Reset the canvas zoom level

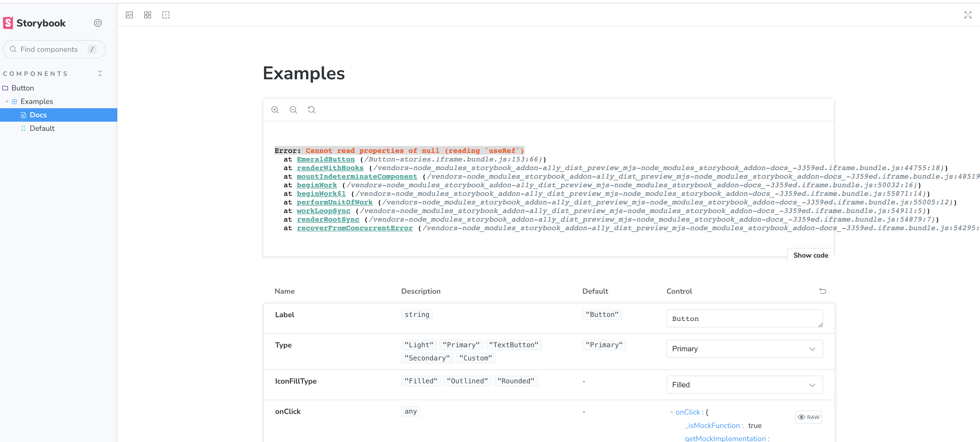[x=312, y=110]
